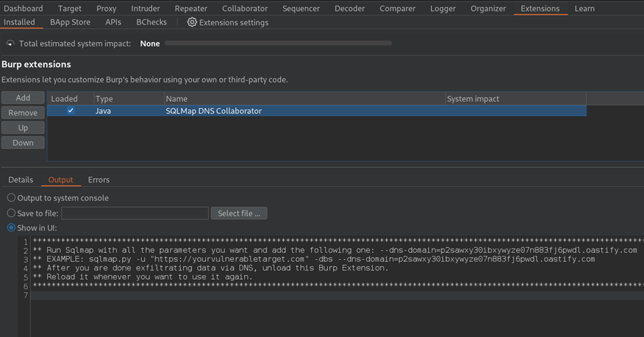644x337 pixels.
Task: Switch to the Sequencer tab
Action: (301, 8)
